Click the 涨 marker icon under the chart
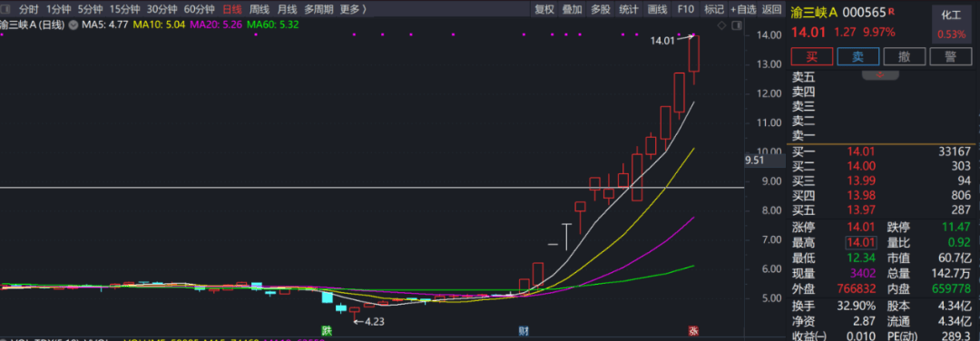This screenshot has height=341, width=980. coord(692,330)
